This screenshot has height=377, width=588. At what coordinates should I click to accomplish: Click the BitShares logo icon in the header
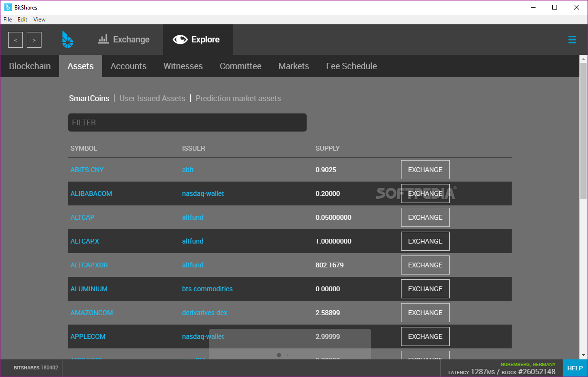[68, 40]
